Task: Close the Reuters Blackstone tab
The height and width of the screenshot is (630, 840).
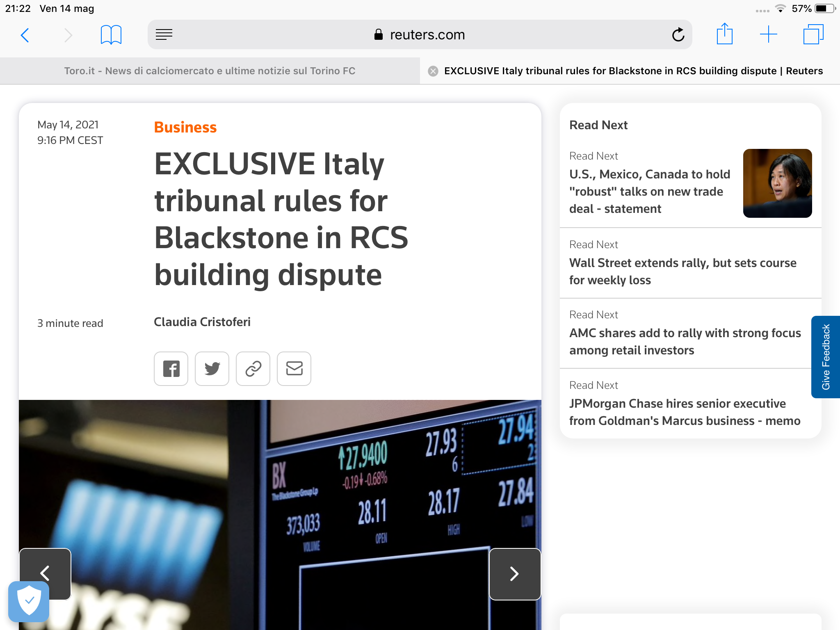Action: pyautogui.click(x=433, y=71)
